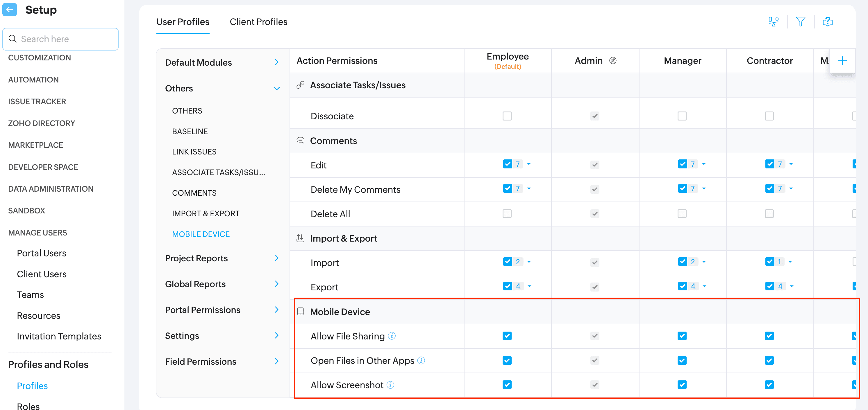Open the filter funnel icon

[x=801, y=22]
